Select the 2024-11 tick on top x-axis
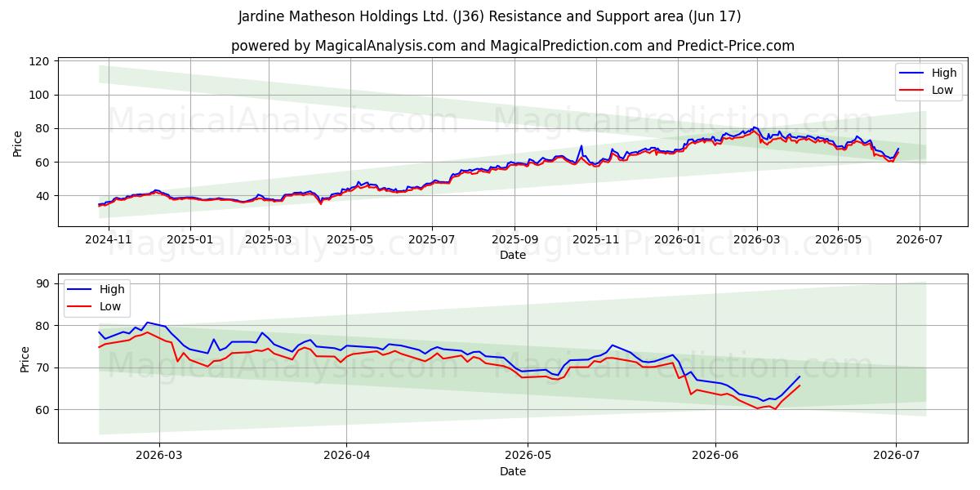 pyautogui.click(x=109, y=240)
